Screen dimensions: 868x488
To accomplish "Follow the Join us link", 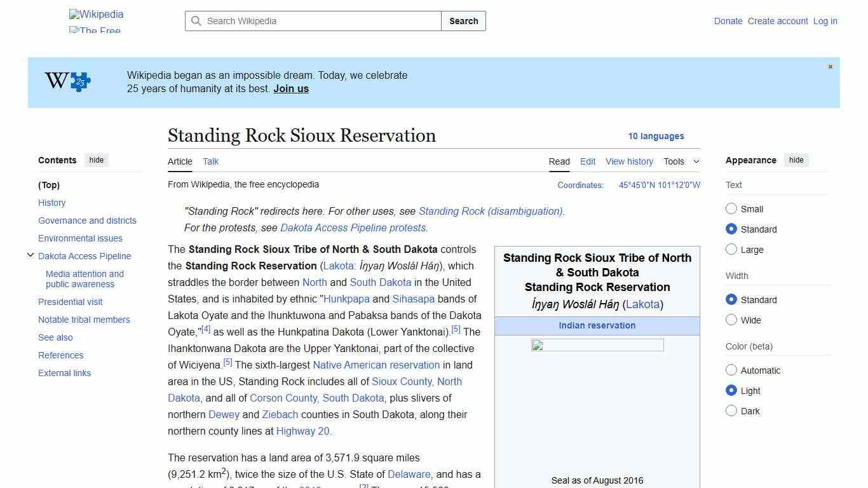I will pos(290,88).
